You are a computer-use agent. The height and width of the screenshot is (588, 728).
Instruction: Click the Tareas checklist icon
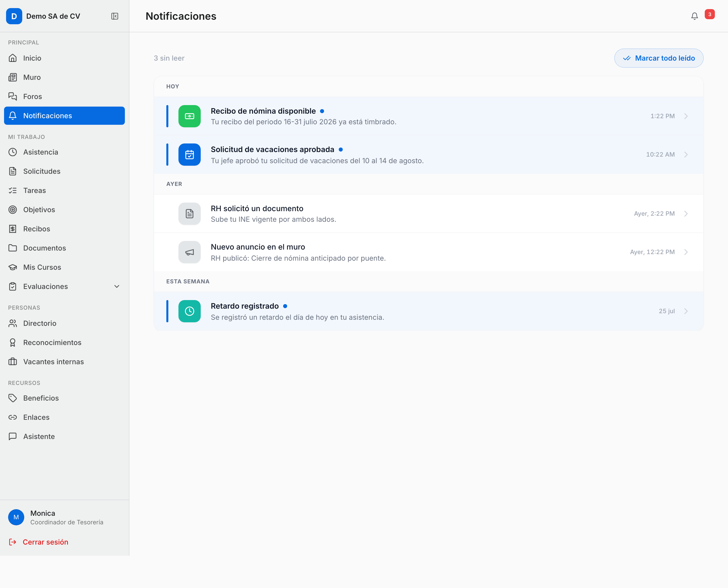click(13, 190)
